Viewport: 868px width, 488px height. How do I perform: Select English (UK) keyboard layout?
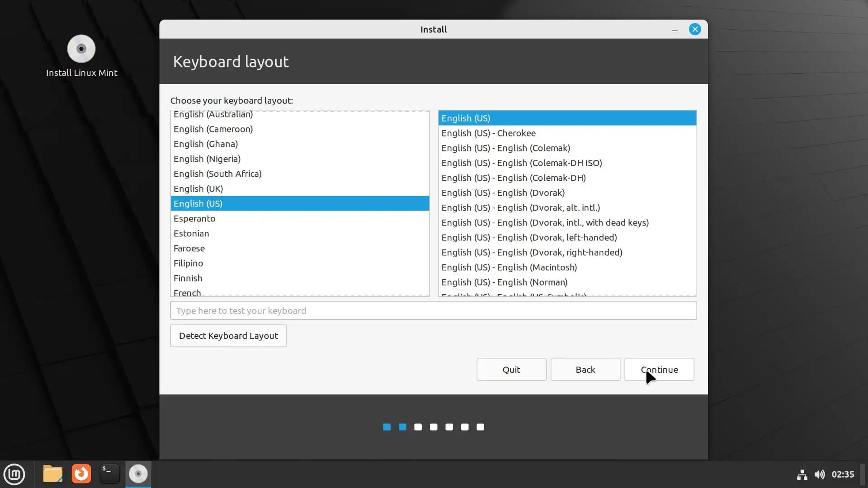[198, 189]
